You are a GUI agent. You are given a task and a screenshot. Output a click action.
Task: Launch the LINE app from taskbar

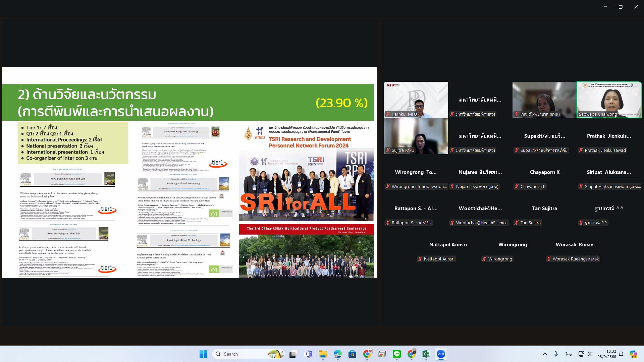click(x=396, y=354)
